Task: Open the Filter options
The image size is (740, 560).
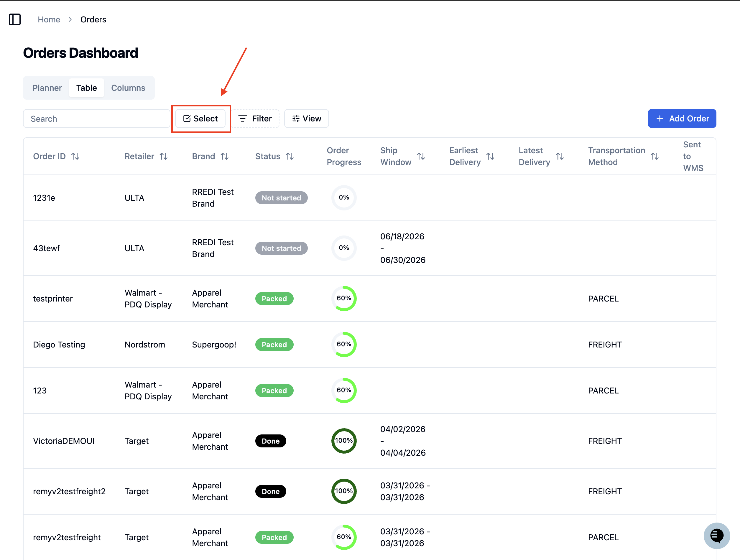Action: click(255, 118)
